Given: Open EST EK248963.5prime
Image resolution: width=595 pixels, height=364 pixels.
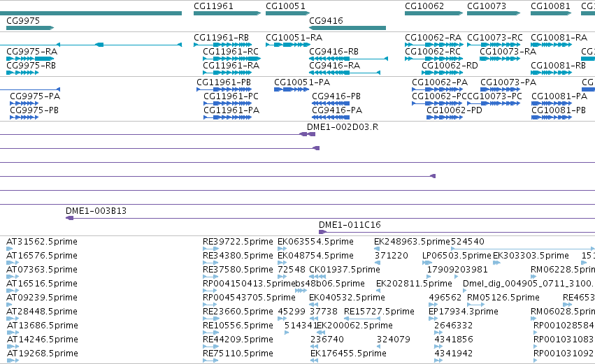Looking at the screenshot, I should click(x=377, y=249).
